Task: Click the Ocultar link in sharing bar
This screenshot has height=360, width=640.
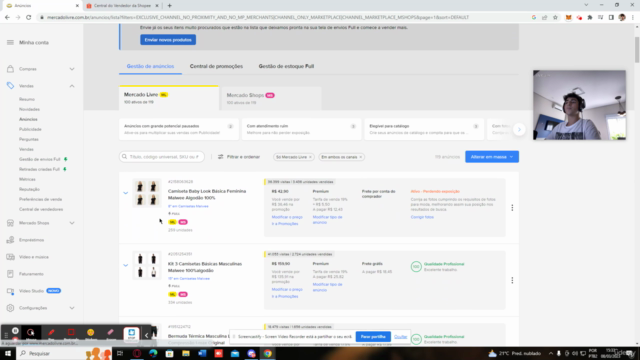Action: coord(400,337)
